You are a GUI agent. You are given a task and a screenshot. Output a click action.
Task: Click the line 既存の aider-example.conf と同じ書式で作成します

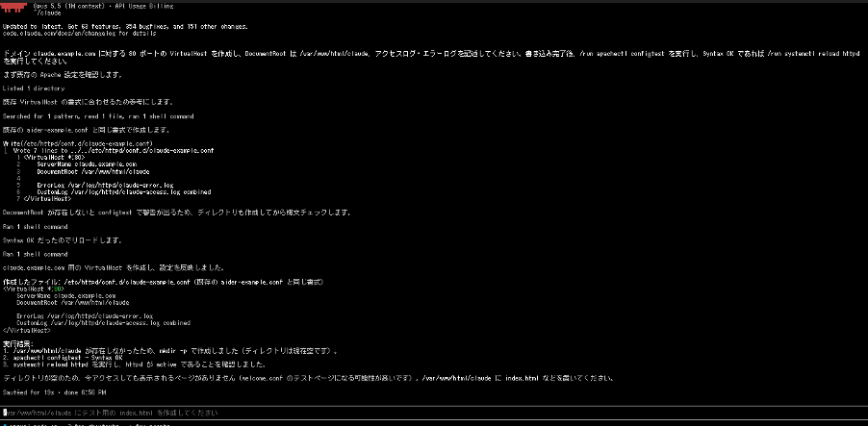[x=87, y=130]
